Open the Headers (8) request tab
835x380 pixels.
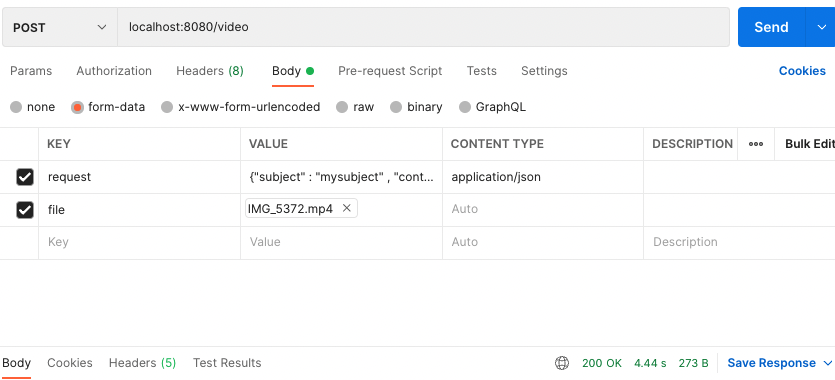click(x=210, y=71)
